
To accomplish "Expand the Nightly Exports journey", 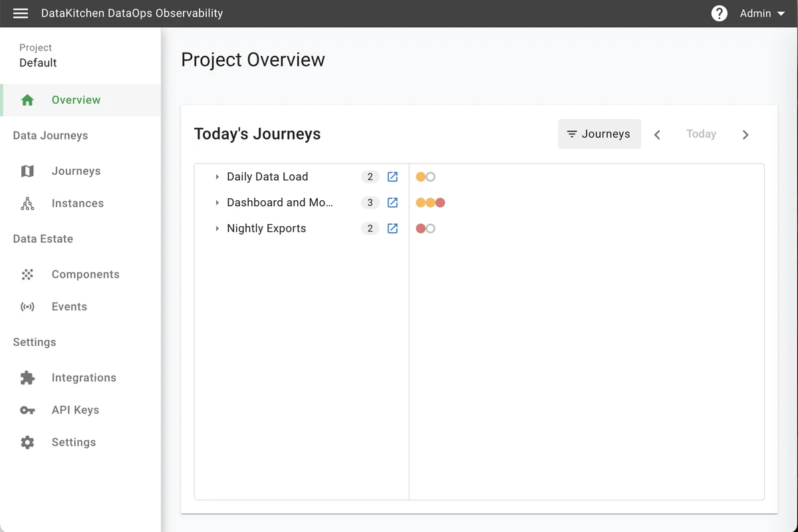I will click(216, 228).
